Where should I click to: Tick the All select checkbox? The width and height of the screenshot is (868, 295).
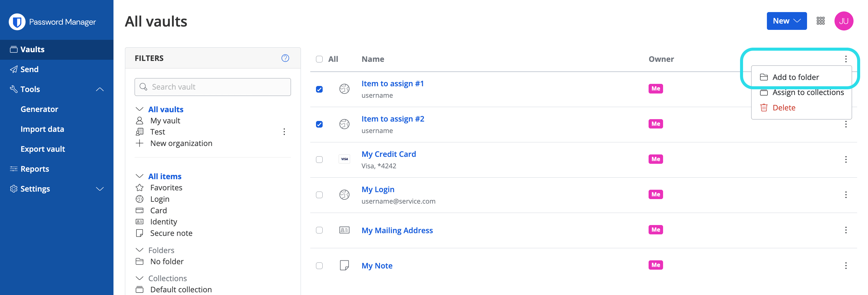319,59
